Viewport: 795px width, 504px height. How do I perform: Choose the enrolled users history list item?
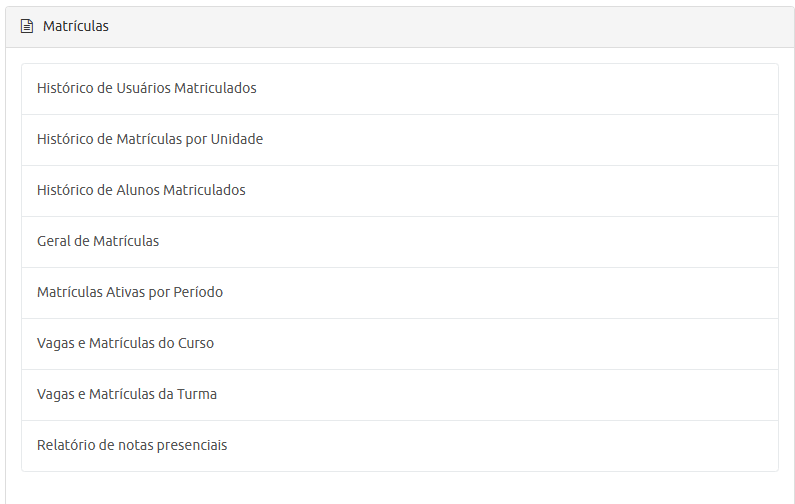pos(400,89)
